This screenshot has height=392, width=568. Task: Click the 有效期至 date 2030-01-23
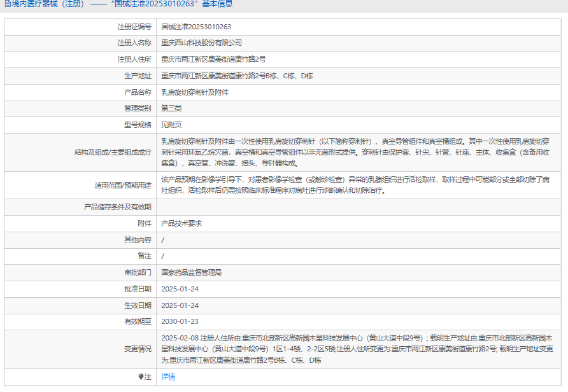180,321
